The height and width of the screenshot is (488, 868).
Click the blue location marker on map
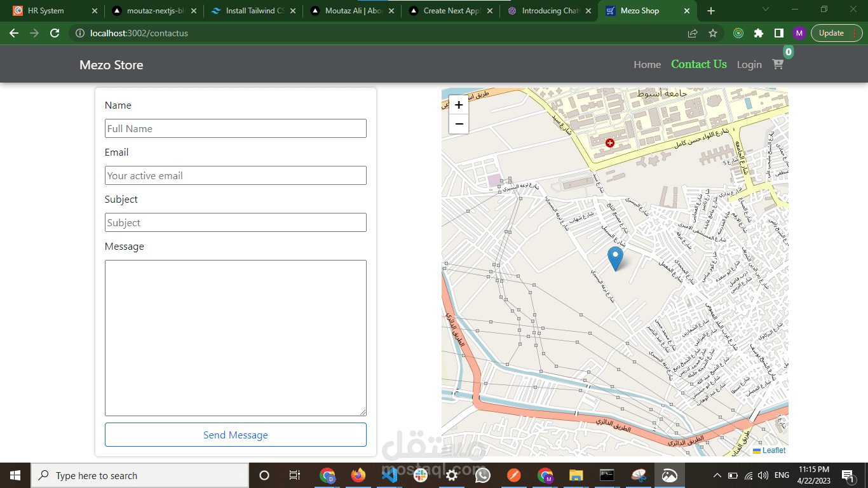coord(615,259)
